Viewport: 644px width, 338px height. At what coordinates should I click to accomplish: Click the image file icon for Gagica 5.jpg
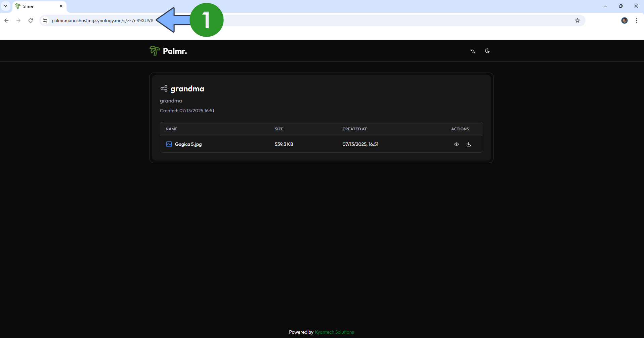coord(169,144)
